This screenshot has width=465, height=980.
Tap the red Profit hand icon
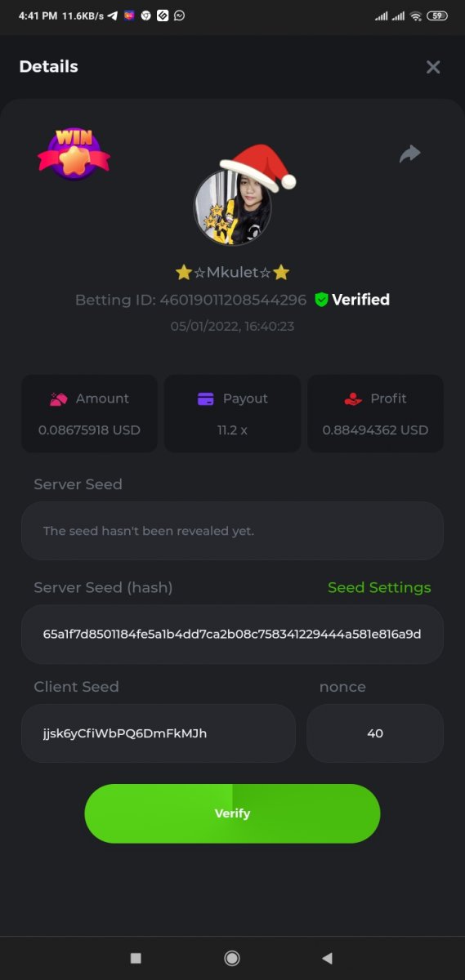click(352, 399)
